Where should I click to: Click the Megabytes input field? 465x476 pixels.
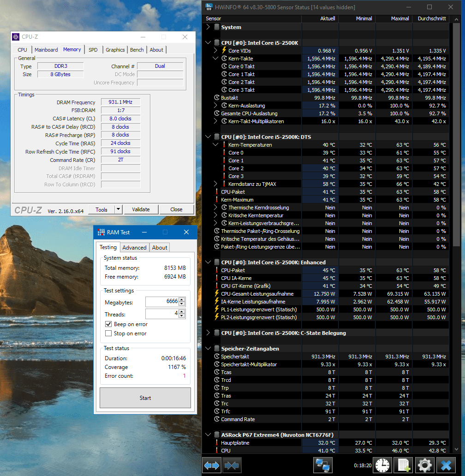162,302
